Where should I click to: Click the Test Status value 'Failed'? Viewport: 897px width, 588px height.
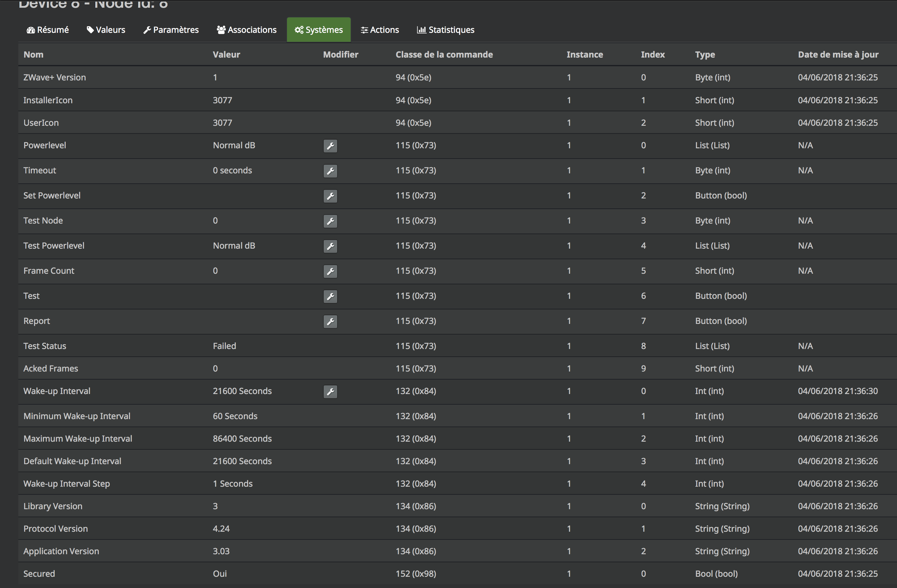click(x=225, y=346)
